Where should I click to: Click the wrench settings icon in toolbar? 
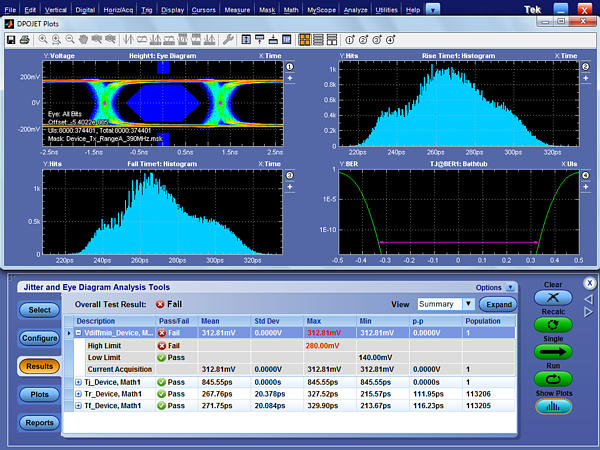coord(229,39)
